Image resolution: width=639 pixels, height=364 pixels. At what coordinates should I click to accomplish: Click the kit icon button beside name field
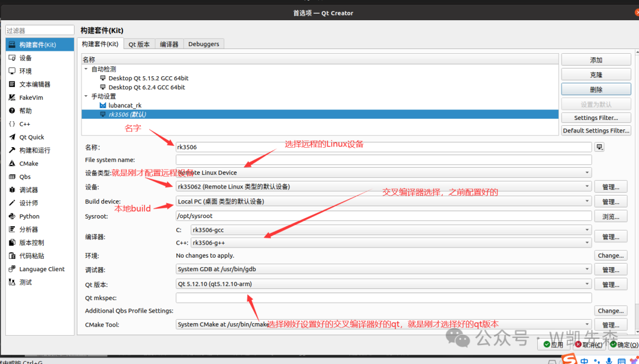point(600,147)
